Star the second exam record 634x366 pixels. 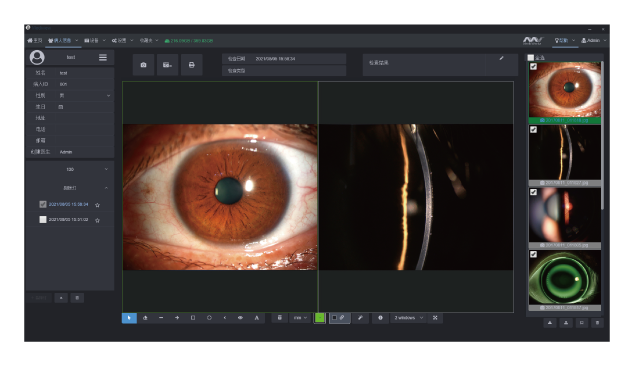click(x=97, y=220)
